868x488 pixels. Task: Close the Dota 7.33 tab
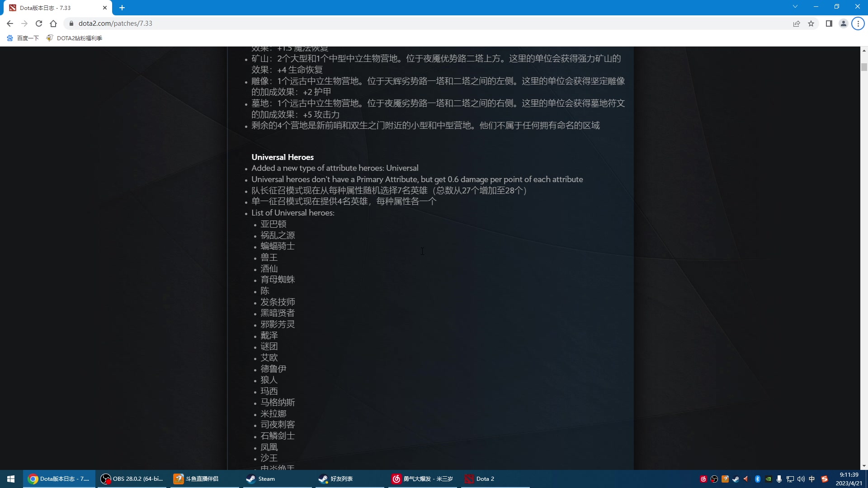(x=105, y=8)
